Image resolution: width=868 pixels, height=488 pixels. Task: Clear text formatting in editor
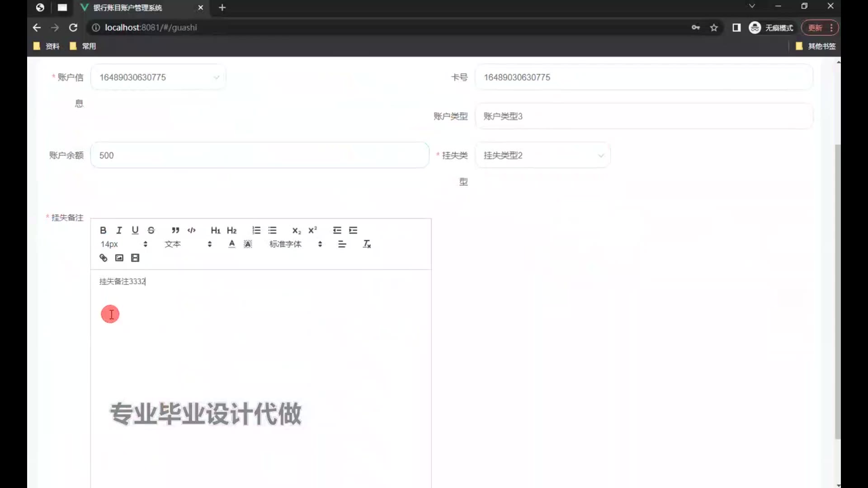pos(367,244)
